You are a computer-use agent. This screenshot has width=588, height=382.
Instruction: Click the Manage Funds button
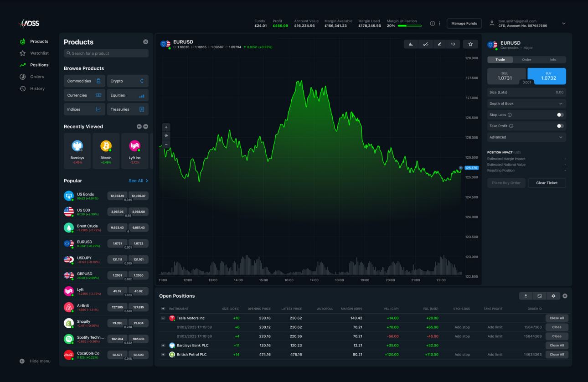[x=464, y=23]
